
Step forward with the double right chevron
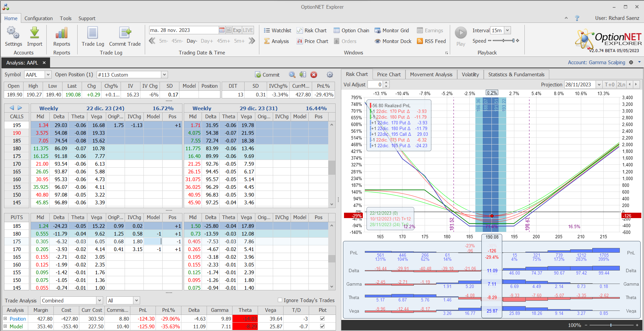(252, 41)
